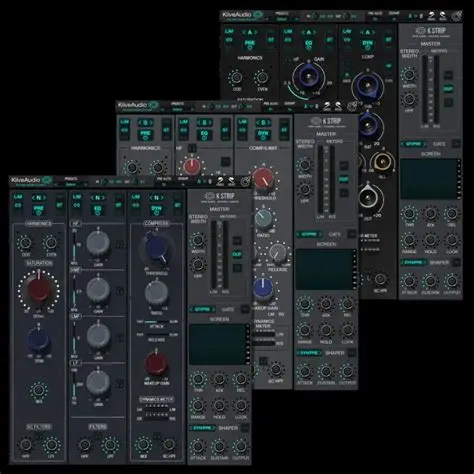Open settings gear in the middle window
Screen dimensions: 474x474
352,106
